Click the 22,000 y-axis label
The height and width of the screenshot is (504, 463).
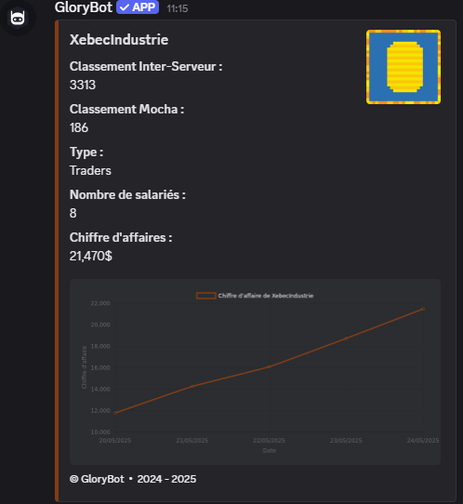(100, 303)
